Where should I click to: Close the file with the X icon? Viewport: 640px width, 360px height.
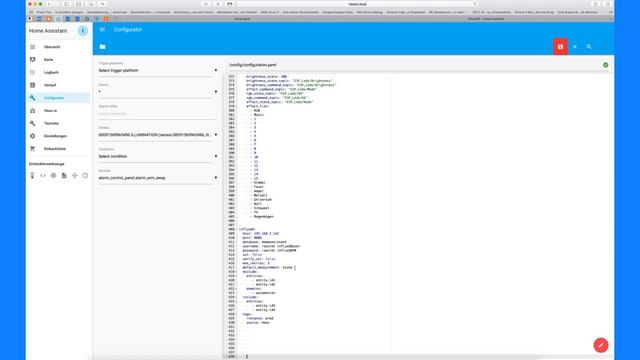(575, 47)
